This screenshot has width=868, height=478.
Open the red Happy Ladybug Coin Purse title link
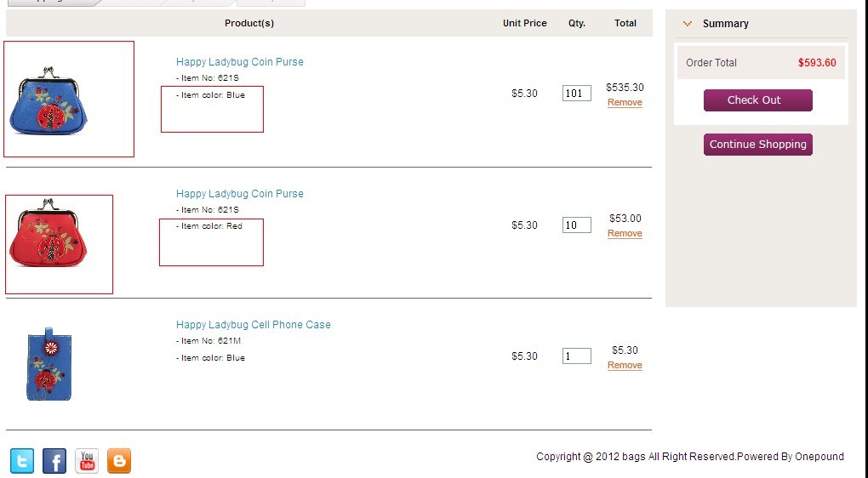pyautogui.click(x=240, y=194)
